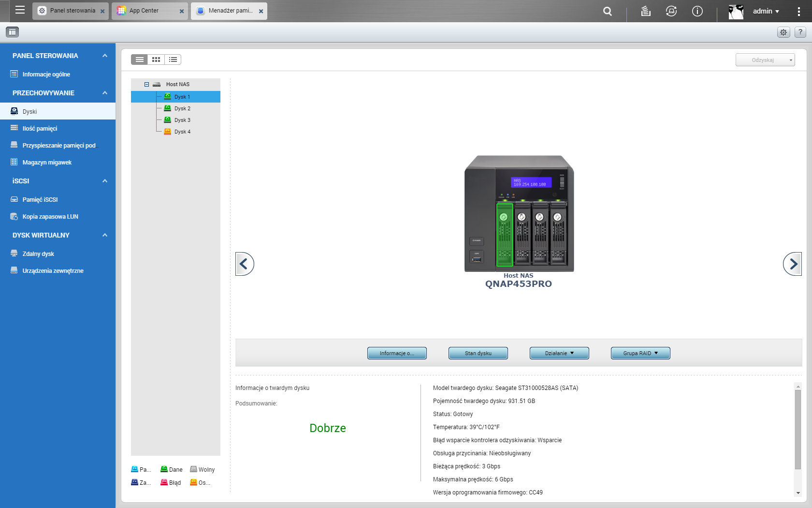Image resolution: width=812 pixels, height=508 pixels.
Task: Open the vertical three-dot more menu
Action: pyautogui.click(x=798, y=11)
